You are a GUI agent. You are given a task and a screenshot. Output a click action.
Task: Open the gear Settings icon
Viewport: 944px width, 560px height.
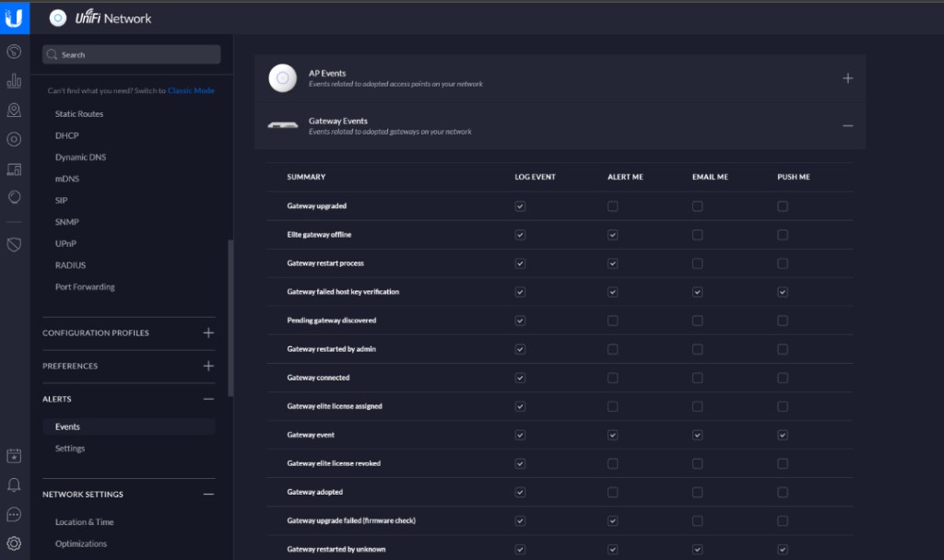point(14,543)
